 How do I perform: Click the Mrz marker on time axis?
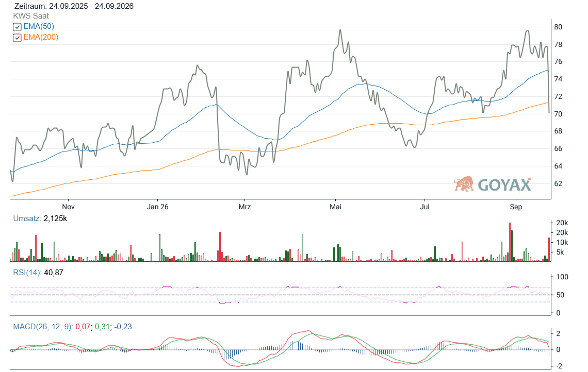(x=244, y=207)
